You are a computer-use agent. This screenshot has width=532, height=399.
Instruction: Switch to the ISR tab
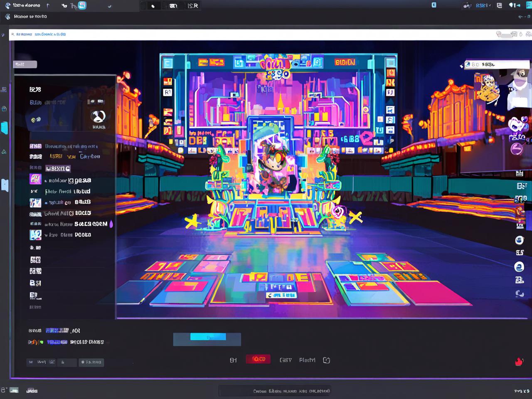pos(193,6)
